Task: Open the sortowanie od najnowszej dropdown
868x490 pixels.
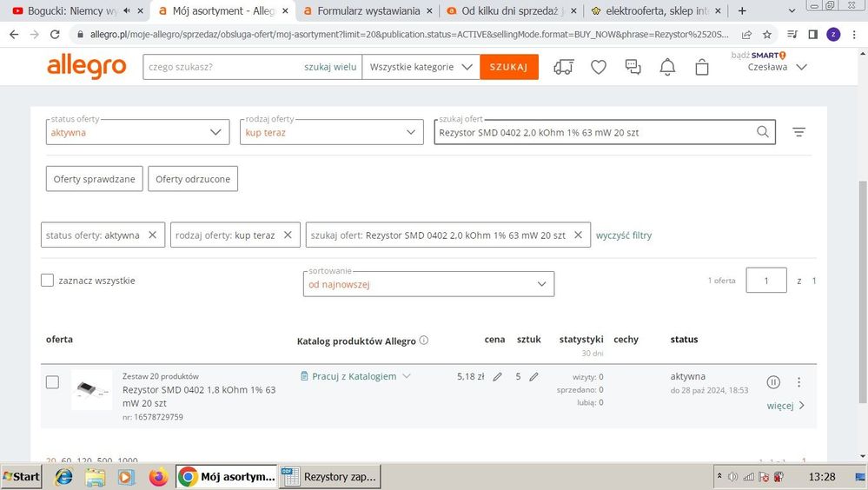Action: [x=428, y=283]
